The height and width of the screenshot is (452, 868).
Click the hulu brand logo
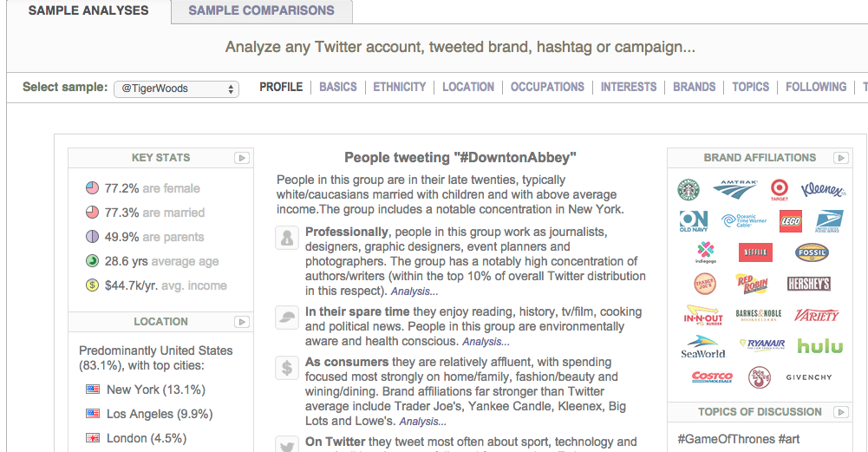coord(819,345)
